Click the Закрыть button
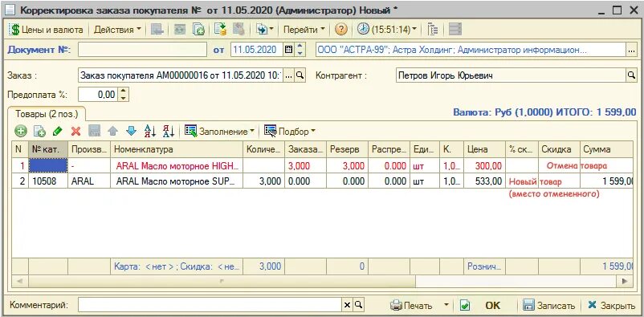The width and height of the screenshot is (644, 317). [611, 306]
